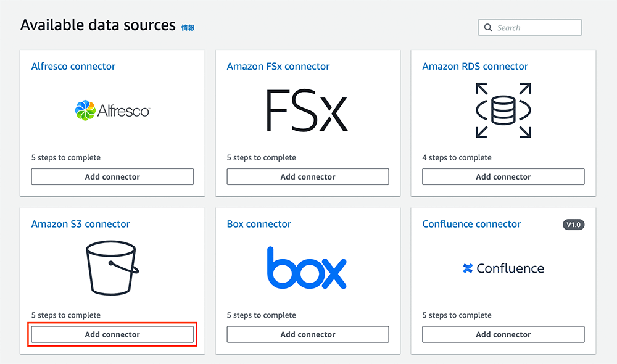The image size is (617, 364).
Task: Open the Confluence connector link
Action: (471, 224)
